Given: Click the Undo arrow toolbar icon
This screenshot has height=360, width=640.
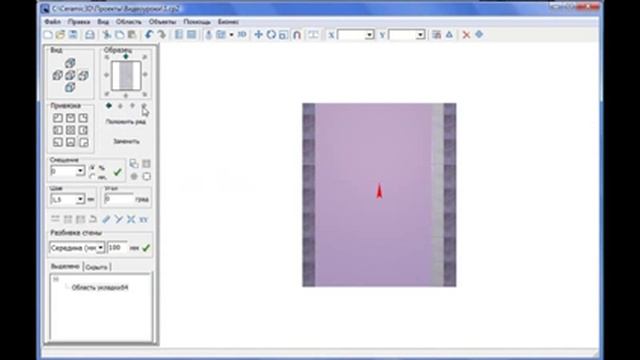Looking at the screenshot, I should 149,35.
